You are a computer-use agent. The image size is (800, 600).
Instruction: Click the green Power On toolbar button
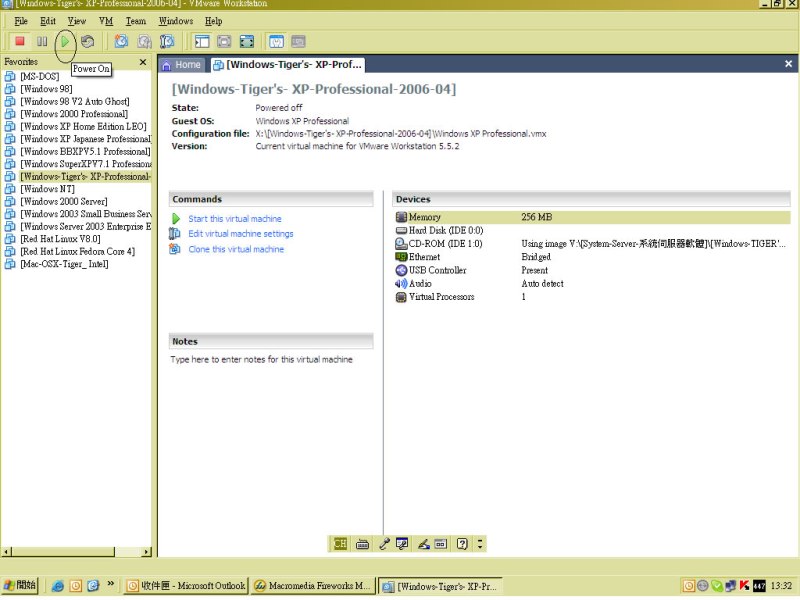65,41
